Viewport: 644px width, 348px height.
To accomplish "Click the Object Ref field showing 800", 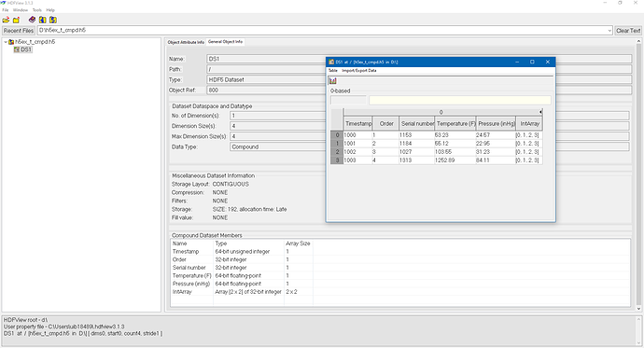I will pyautogui.click(x=266, y=90).
